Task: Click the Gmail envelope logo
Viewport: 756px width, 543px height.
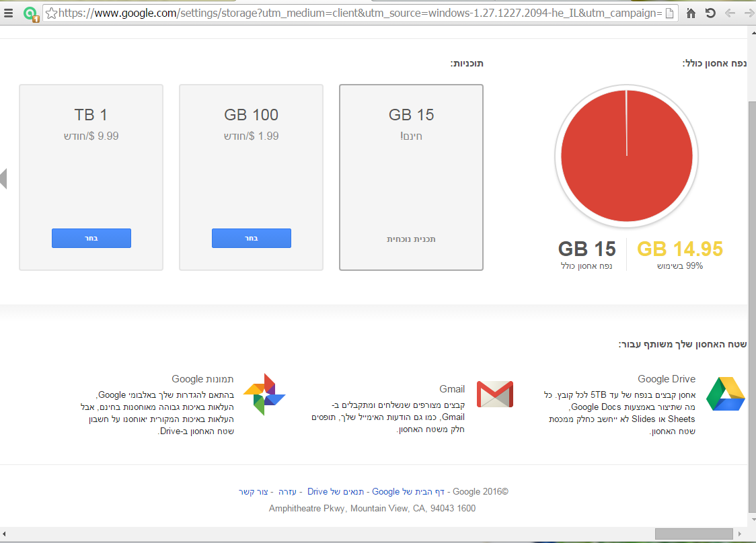Action: [x=494, y=394]
